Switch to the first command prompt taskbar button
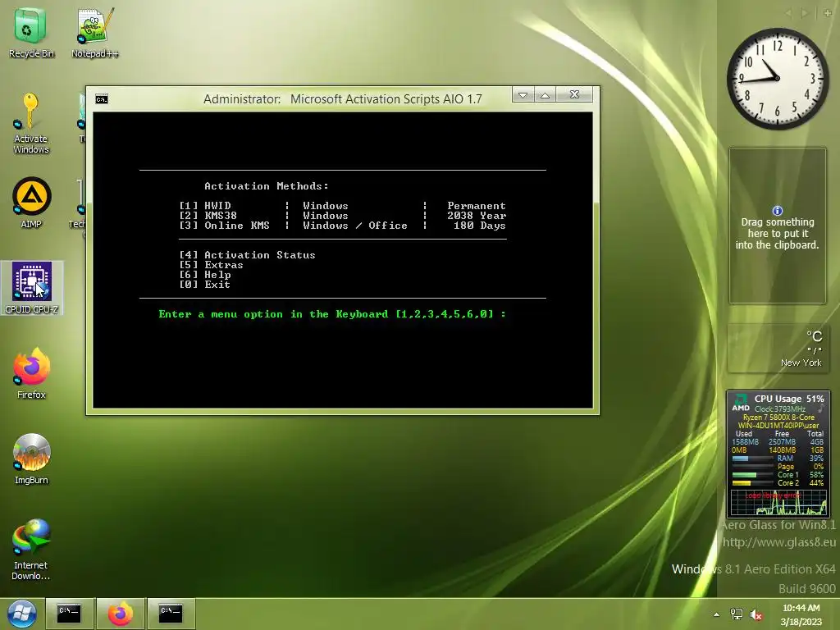The height and width of the screenshot is (630, 840). click(69, 614)
